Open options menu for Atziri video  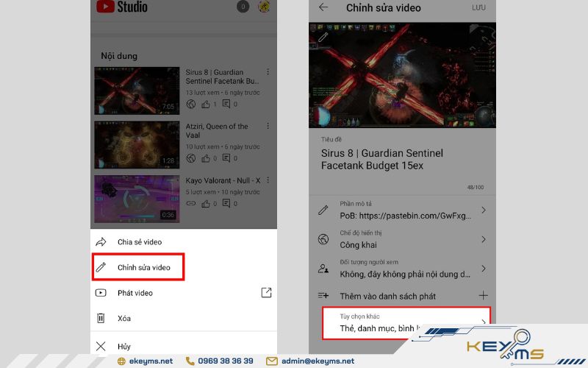[268, 126]
